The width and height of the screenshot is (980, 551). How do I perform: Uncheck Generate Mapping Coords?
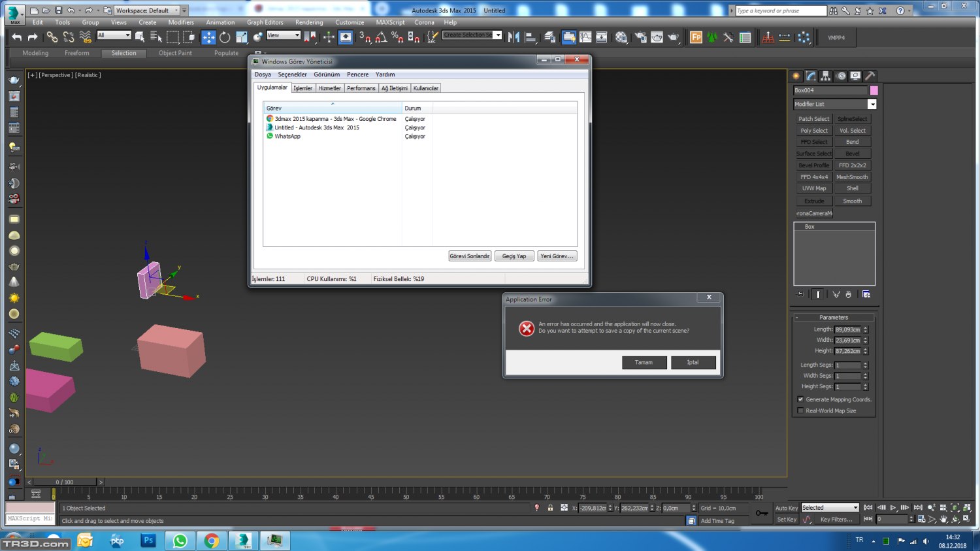[800, 399]
